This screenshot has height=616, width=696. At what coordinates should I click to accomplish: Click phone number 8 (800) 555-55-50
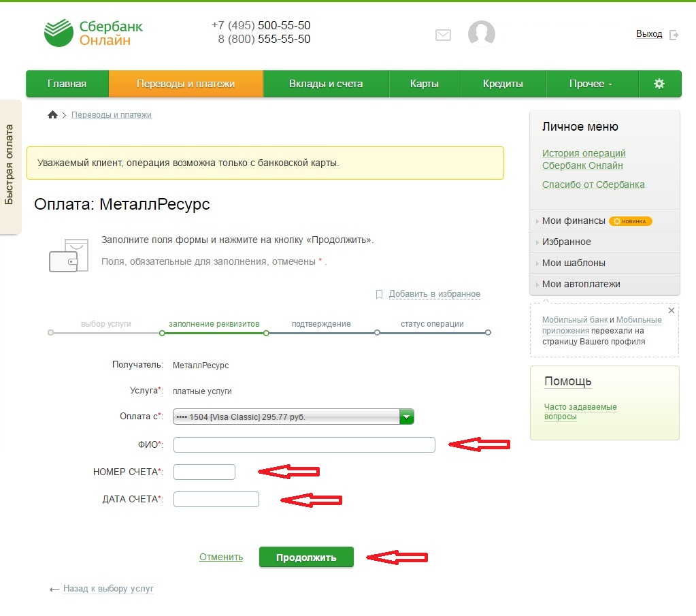[264, 39]
